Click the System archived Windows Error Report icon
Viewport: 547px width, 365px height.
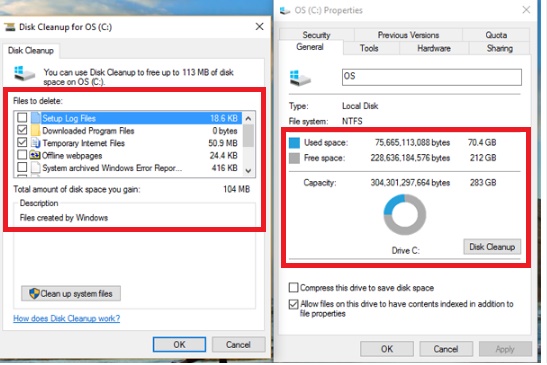[36, 168]
